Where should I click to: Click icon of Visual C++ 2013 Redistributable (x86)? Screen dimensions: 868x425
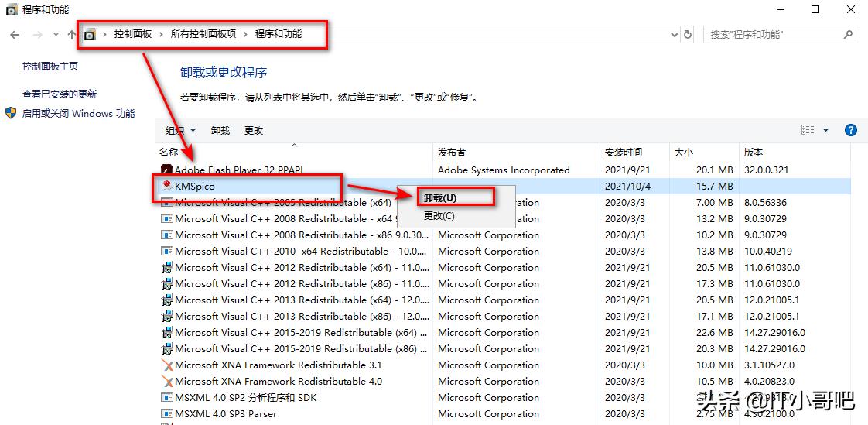166,317
